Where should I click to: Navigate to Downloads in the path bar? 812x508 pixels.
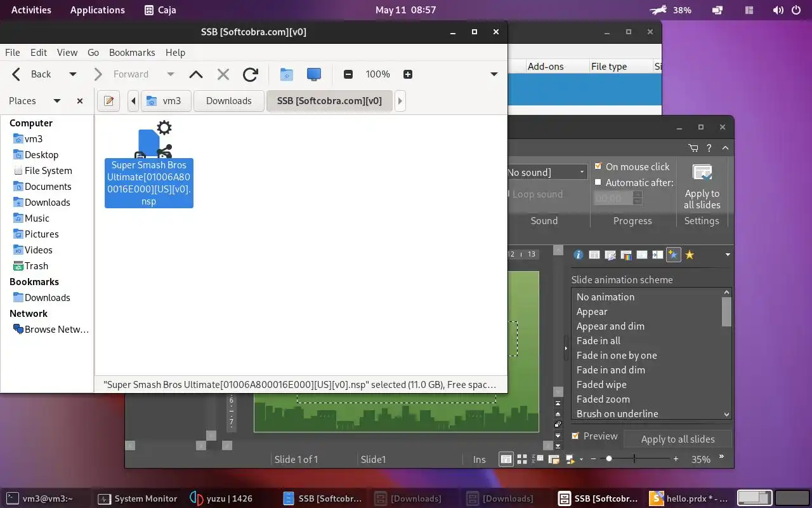pos(229,101)
